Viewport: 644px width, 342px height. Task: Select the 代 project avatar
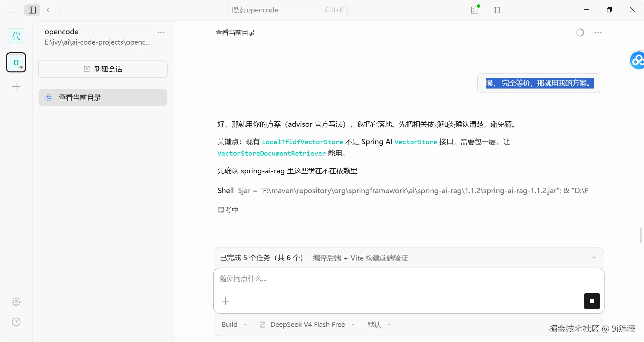click(16, 36)
